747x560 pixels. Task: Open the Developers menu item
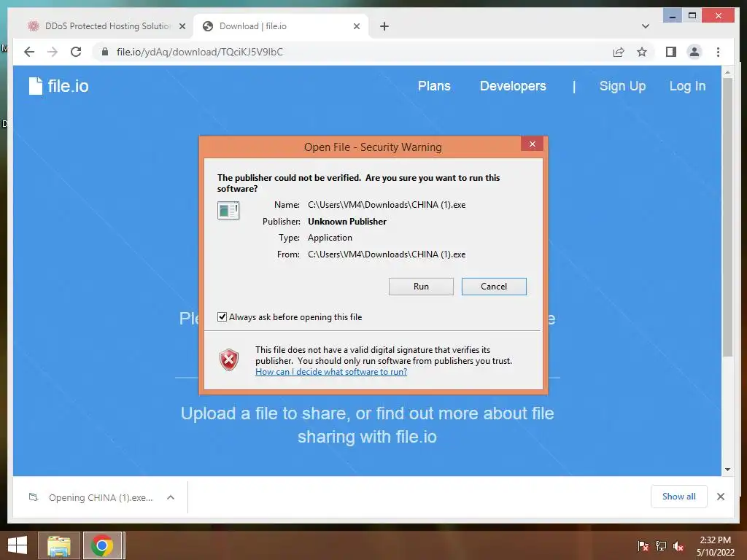[x=513, y=86]
